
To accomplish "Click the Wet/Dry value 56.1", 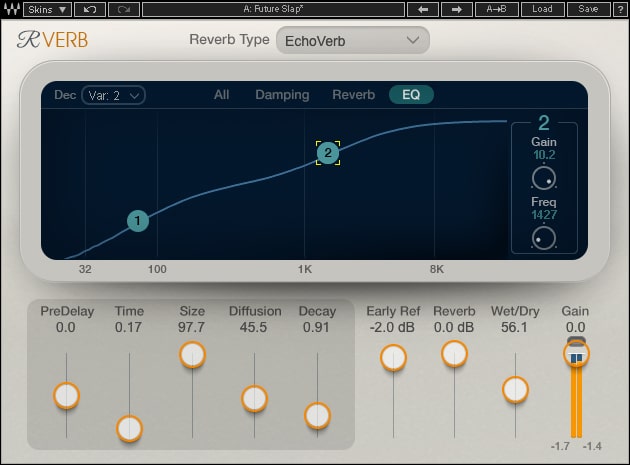I will click(x=514, y=328).
